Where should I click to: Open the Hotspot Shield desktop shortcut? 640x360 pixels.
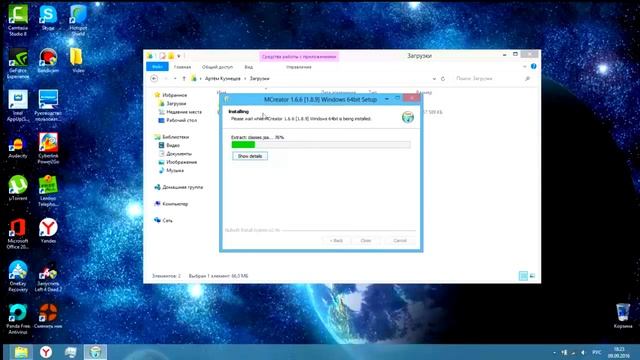pos(78,20)
